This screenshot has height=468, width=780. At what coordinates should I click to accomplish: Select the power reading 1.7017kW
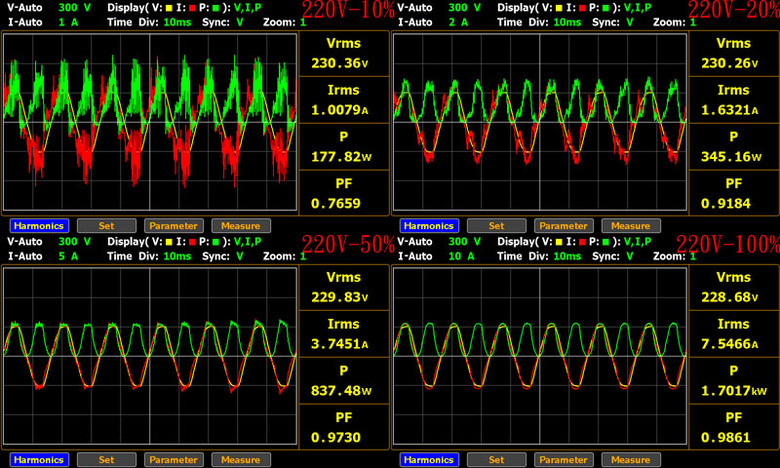click(x=734, y=390)
